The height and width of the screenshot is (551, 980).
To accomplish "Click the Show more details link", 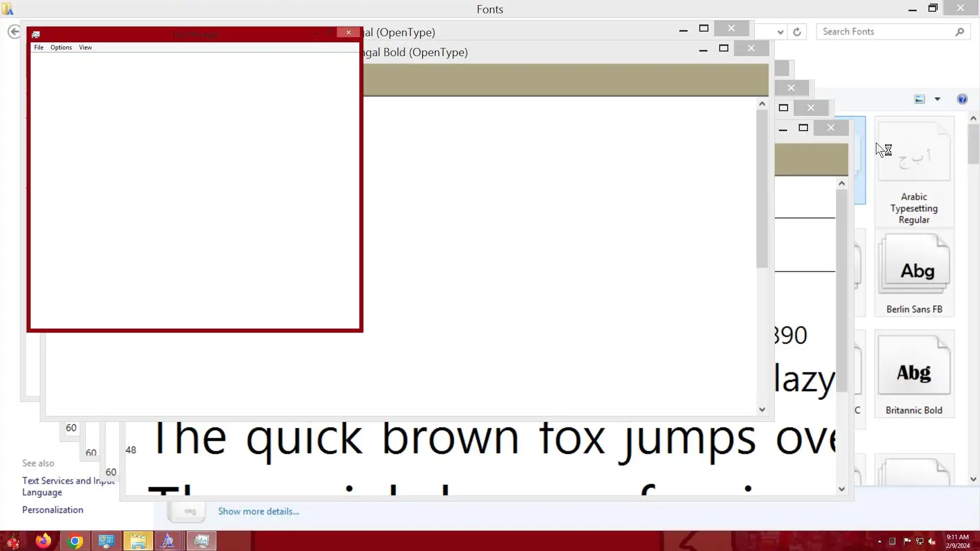I will point(258,511).
